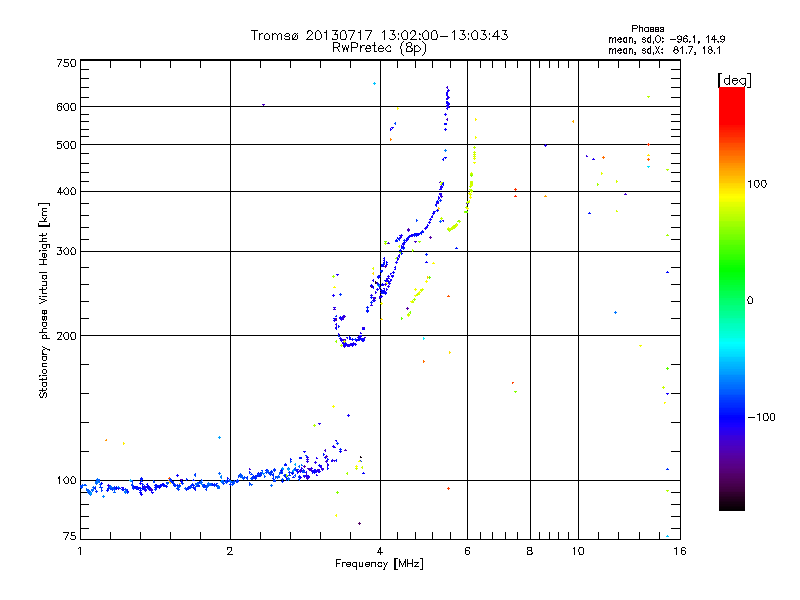The height and width of the screenshot is (600, 800).
Task: Click the mean, sd,O phase value line
Action: click(666, 39)
